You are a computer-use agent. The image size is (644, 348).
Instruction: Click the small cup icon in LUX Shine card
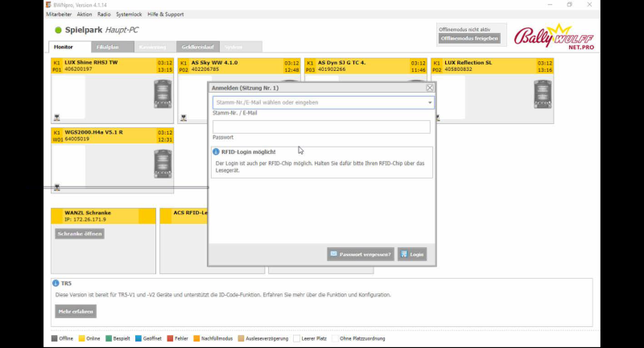click(56, 118)
